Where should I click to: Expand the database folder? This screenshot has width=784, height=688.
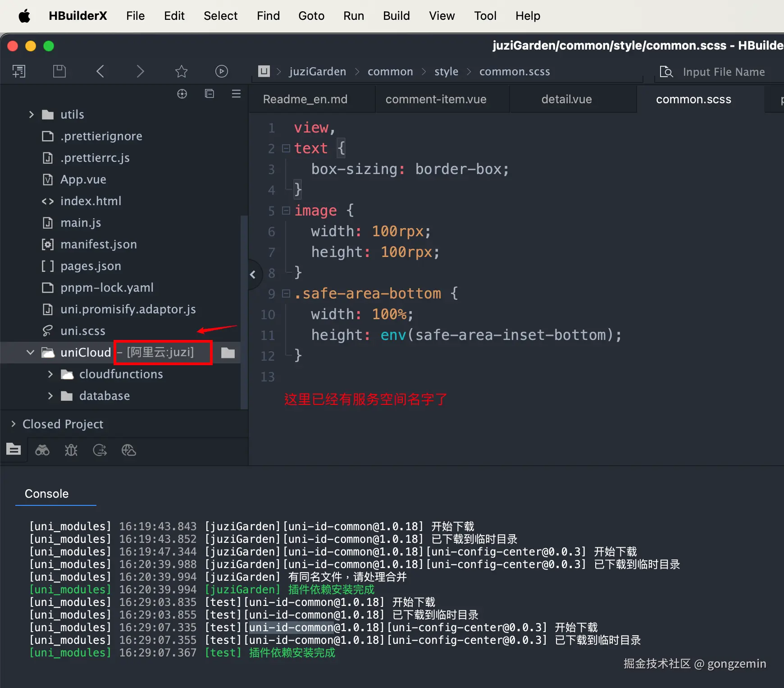[x=50, y=396]
